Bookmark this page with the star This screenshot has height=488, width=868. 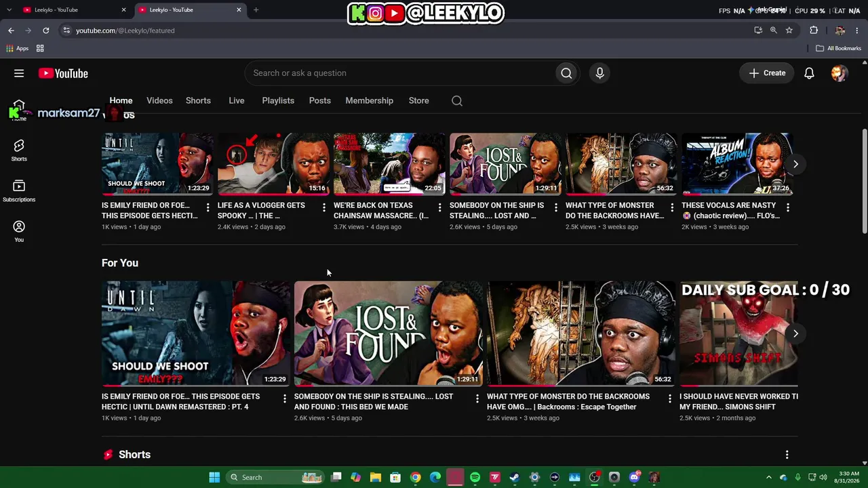click(x=789, y=30)
